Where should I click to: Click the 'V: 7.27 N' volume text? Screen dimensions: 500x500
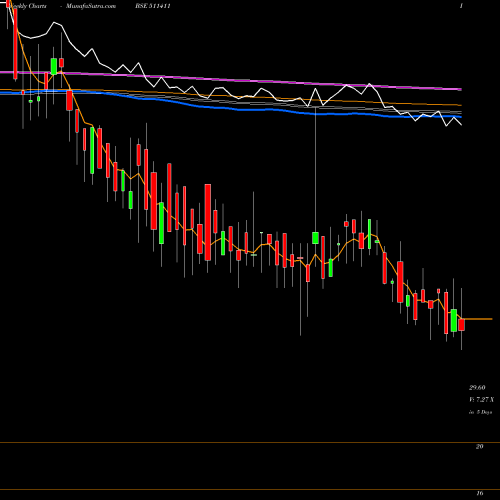481,400
